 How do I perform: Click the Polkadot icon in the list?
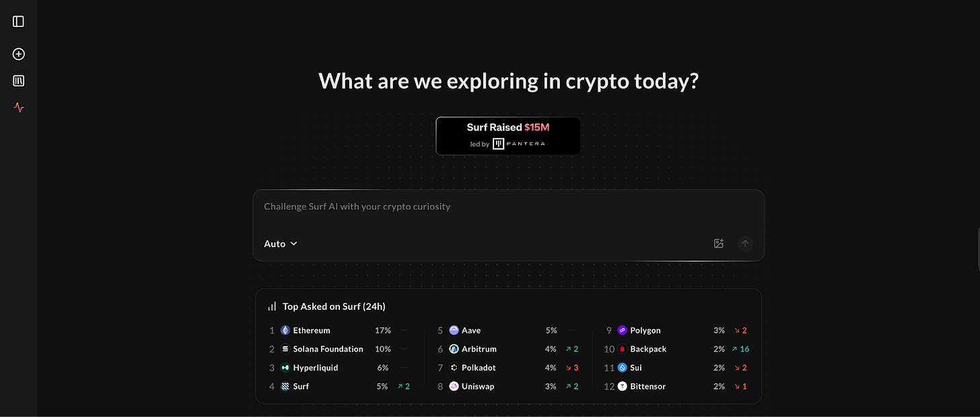(454, 368)
